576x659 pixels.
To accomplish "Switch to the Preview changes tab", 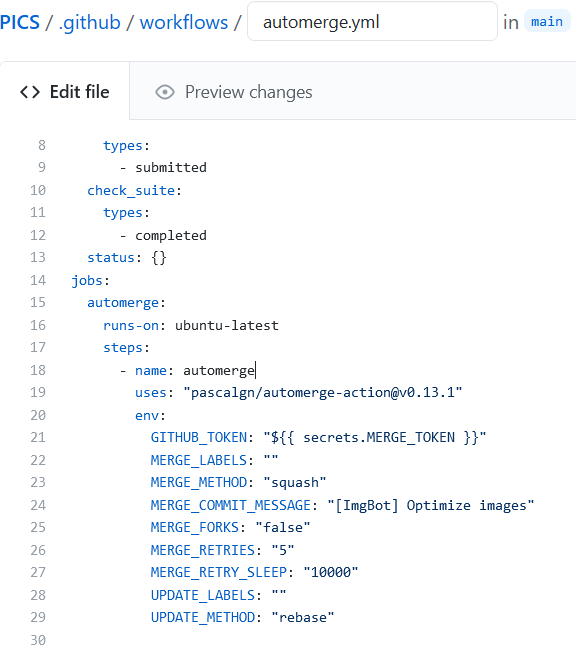I will pyautogui.click(x=234, y=92).
